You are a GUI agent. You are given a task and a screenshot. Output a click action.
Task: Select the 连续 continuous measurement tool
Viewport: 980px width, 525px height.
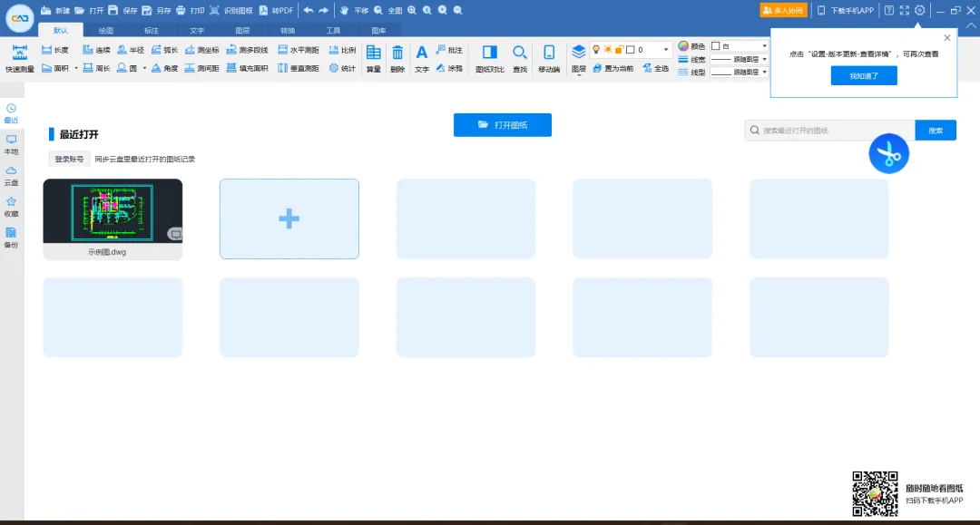click(x=96, y=50)
